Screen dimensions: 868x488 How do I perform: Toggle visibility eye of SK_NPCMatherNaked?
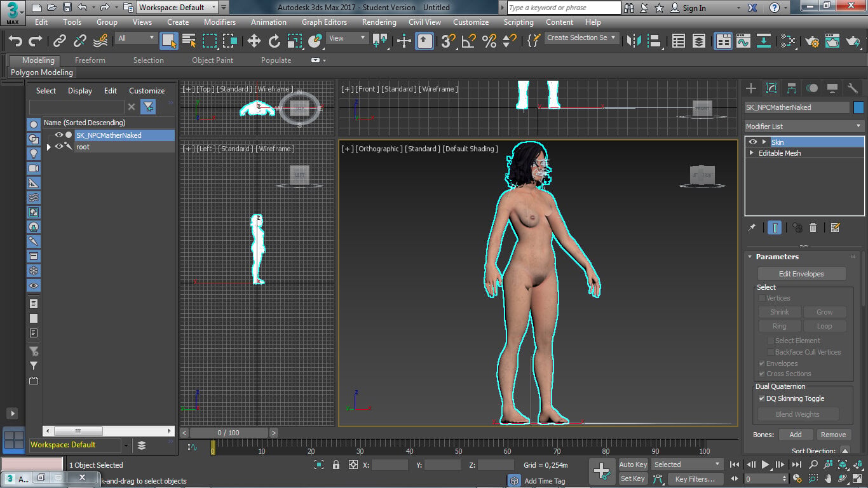[x=58, y=135]
